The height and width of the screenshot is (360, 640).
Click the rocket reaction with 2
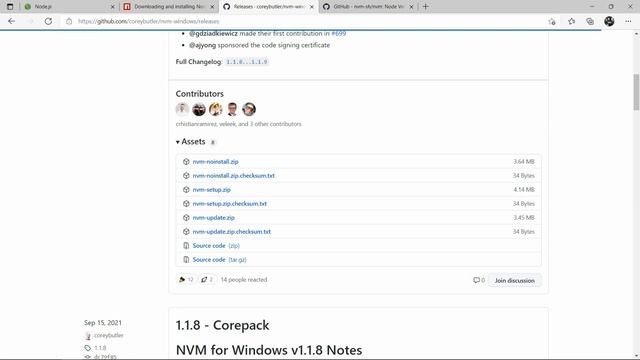207,280
